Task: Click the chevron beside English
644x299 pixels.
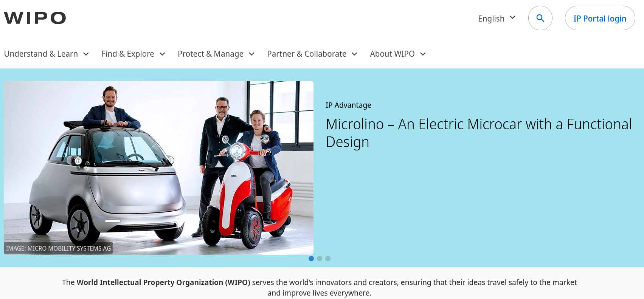Action: pyautogui.click(x=512, y=17)
